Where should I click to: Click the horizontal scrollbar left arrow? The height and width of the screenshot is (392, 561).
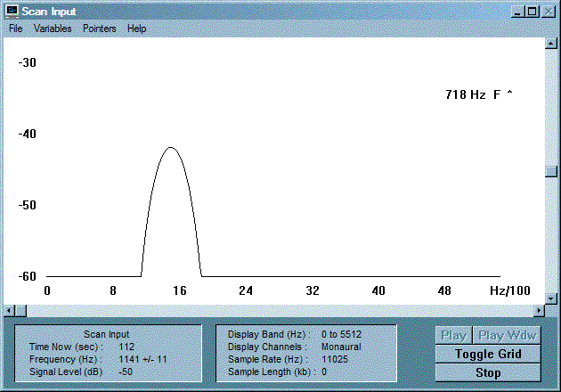[x=9, y=311]
